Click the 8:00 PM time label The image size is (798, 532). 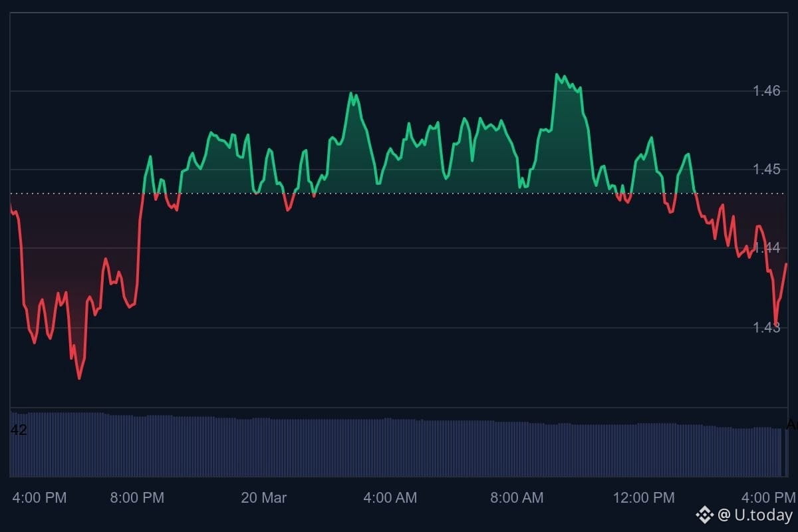(x=136, y=497)
